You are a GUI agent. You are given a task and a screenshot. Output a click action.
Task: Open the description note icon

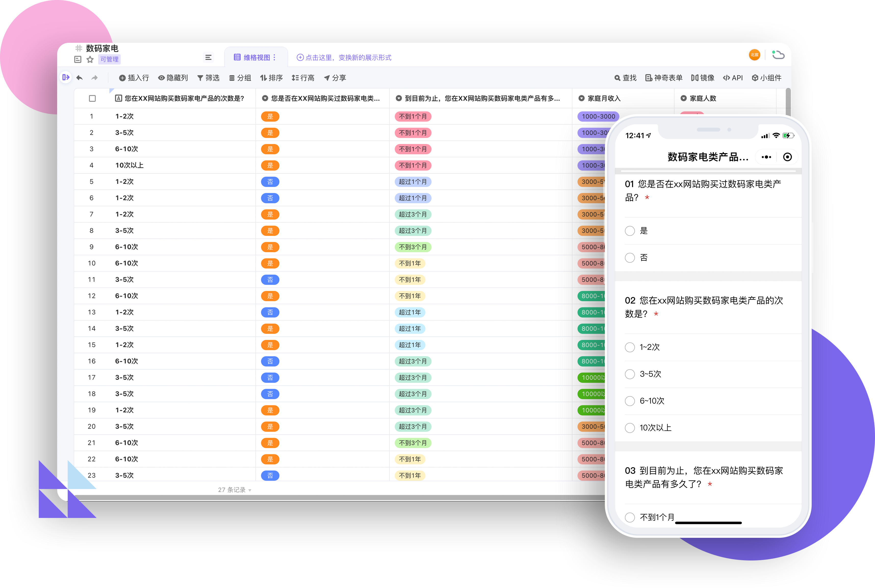click(x=78, y=59)
